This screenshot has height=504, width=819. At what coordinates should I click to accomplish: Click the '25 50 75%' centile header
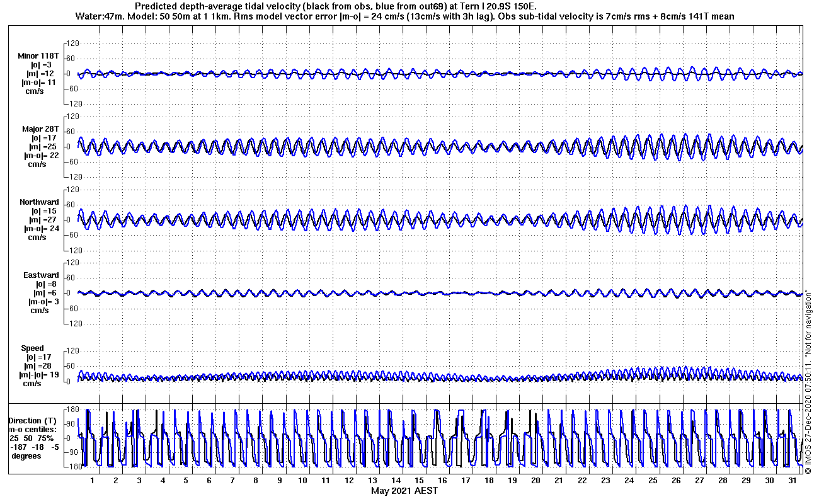[31, 438]
